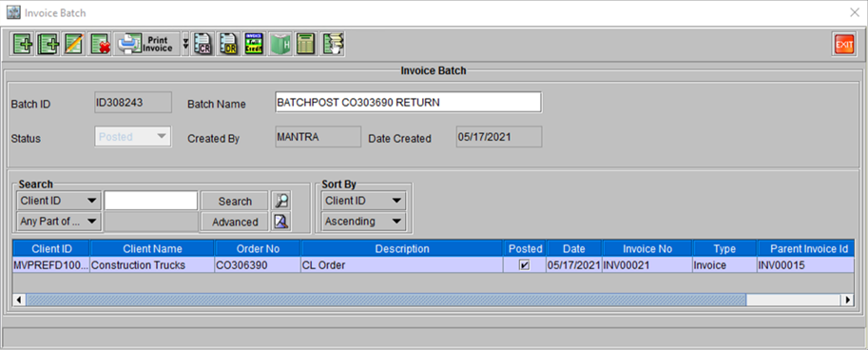The image size is (868, 350).
Task: Click the Advanced button
Action: [235, 222]
